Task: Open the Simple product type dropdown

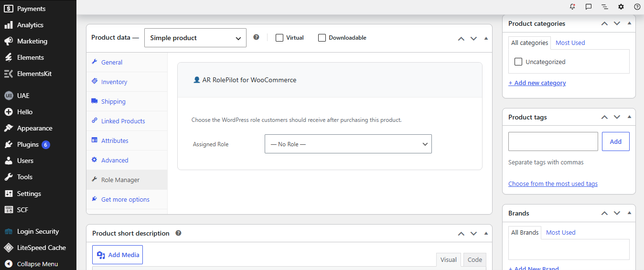Action: pyautogui.click(x=195, y=38)
